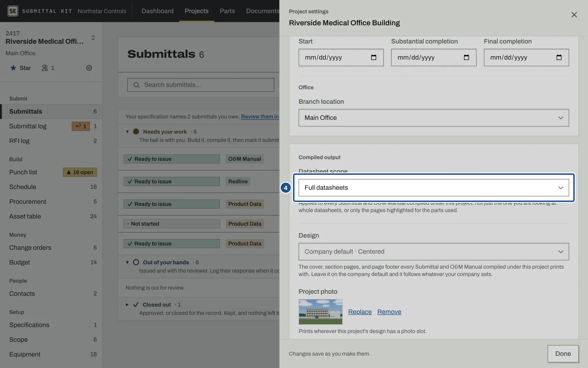Collapse the Needs your work group

pyautogui.click(x=127, y=132)
